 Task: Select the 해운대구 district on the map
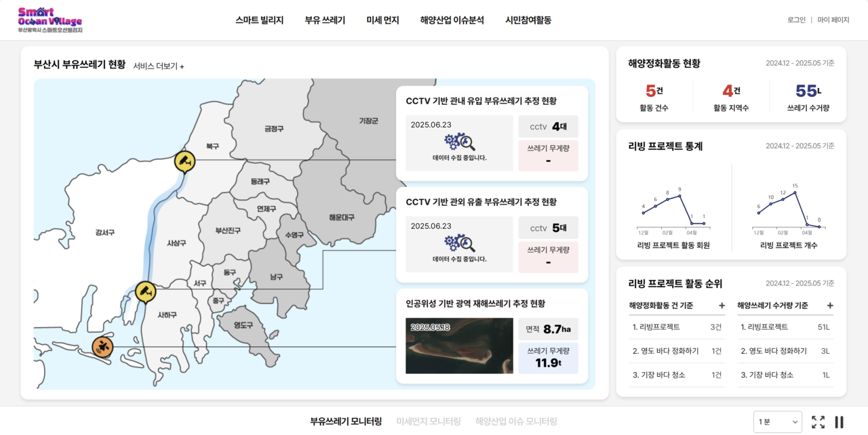coord(341,217)
